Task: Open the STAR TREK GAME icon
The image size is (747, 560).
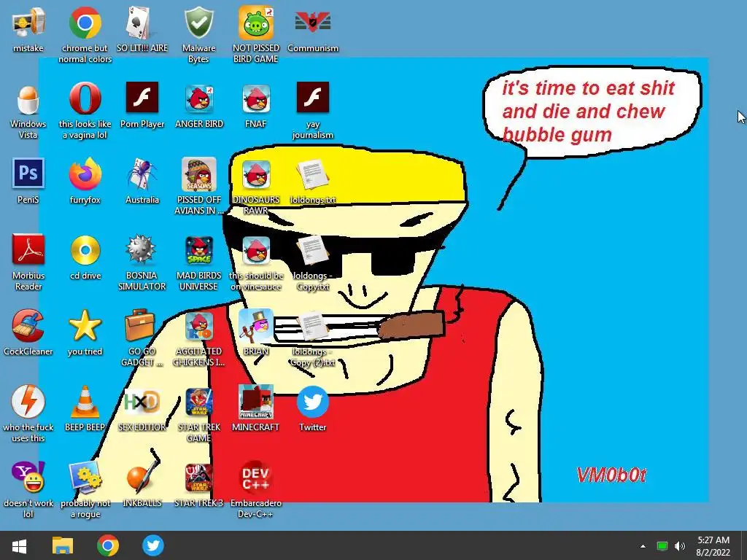Action: coord(199,402)
